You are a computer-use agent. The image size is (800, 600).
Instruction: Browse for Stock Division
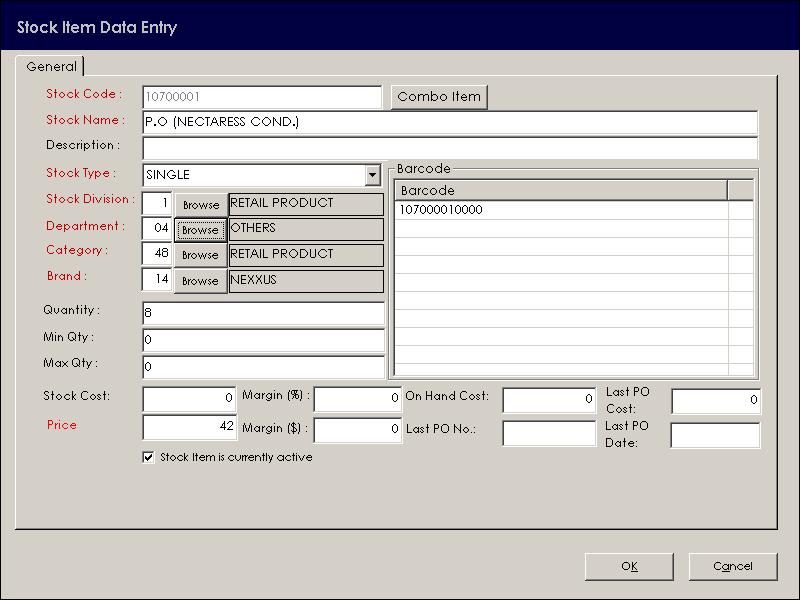(x=201, y=205)
